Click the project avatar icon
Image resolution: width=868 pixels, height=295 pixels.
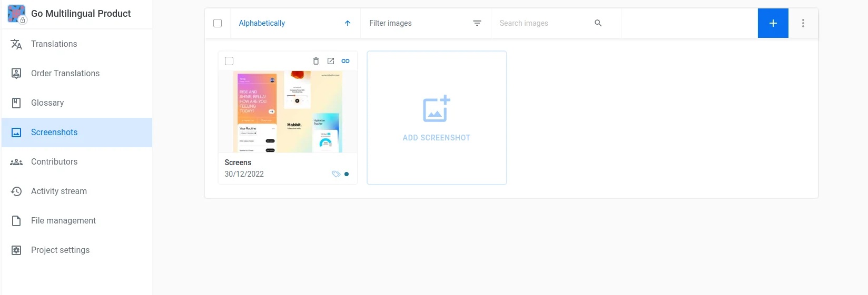click(x=16, y=14)
